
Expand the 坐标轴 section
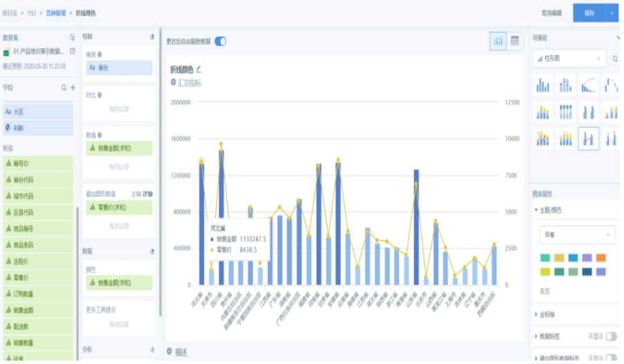536,315
